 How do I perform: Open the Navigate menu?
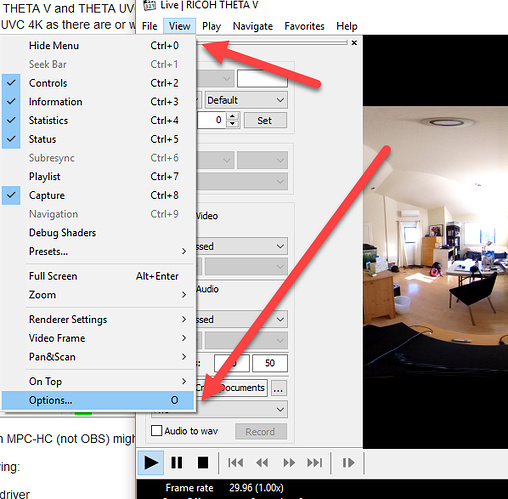pyautogui.click(x=253, y=26)
